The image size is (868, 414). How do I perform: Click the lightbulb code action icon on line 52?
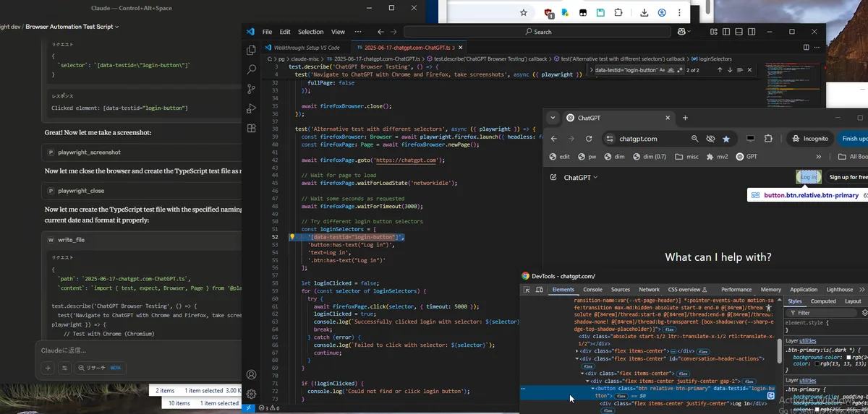point(292,237)
